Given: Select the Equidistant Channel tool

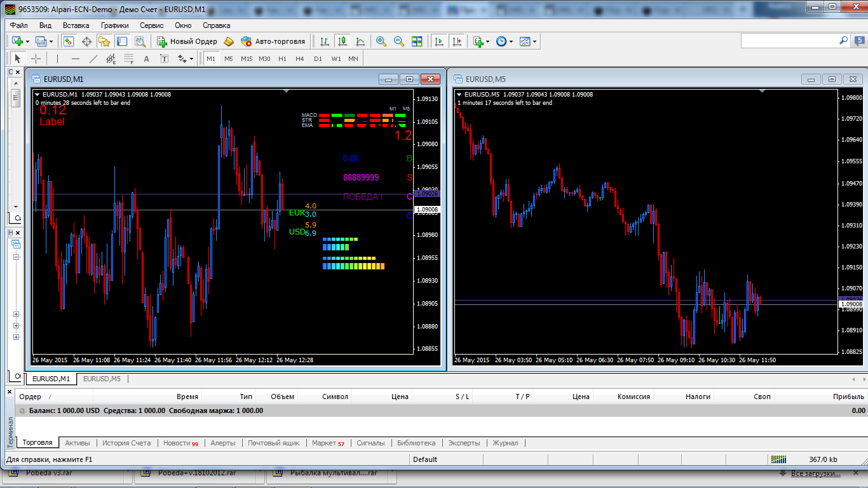Looking at the screenshot, I should (x=111, y=58).
